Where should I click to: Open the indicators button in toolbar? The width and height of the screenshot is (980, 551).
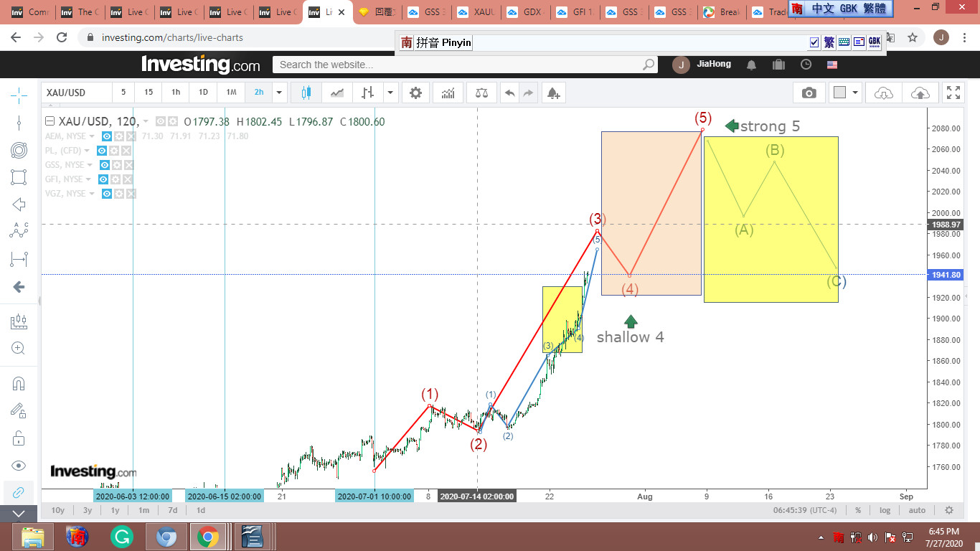(x=448, y=93)
